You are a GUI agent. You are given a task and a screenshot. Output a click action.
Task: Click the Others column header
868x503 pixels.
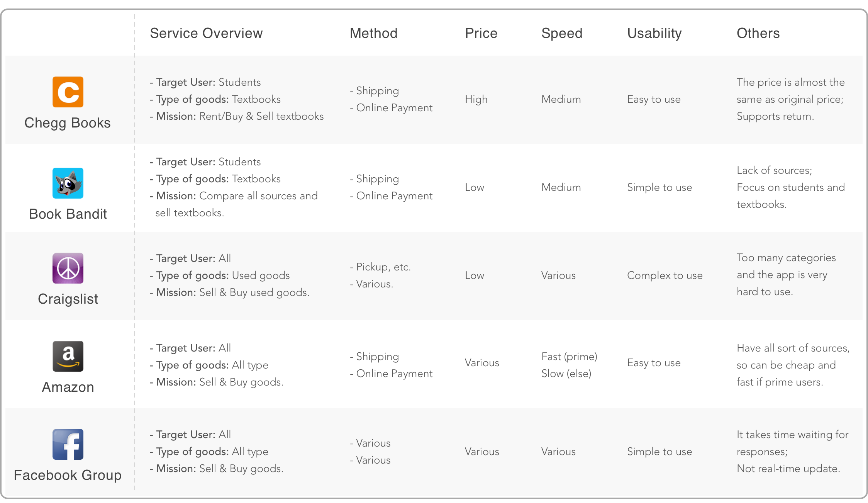[758, 33]
